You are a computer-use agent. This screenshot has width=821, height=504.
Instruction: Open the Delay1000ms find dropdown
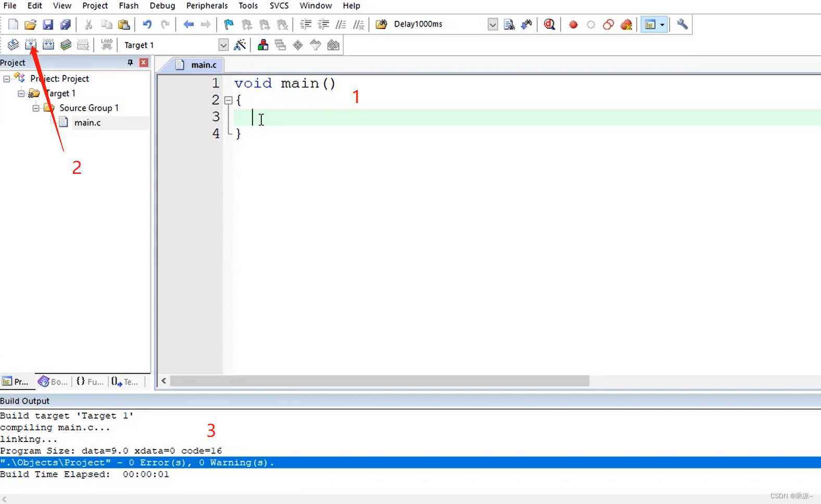(492, 24)
